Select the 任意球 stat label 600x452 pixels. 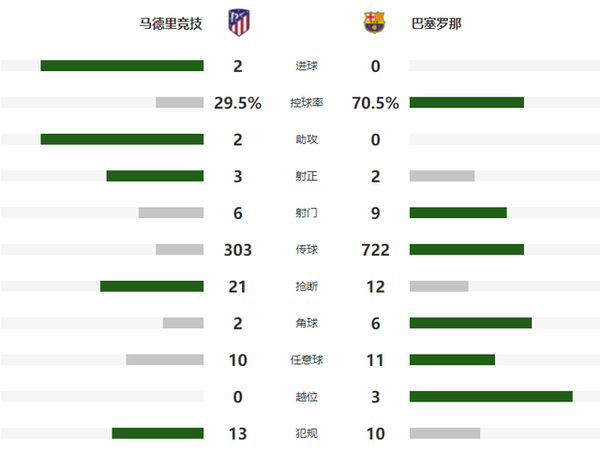(x=307, y=360)
